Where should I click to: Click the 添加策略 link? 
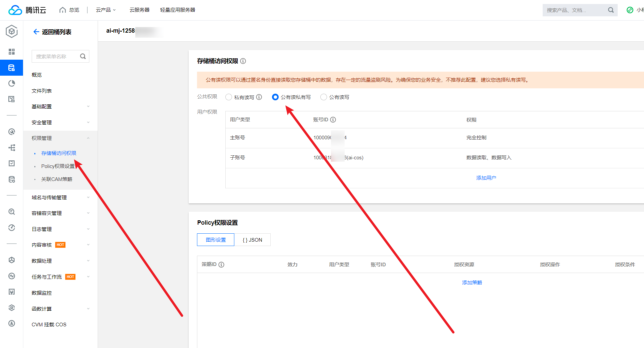click(472, 283)
